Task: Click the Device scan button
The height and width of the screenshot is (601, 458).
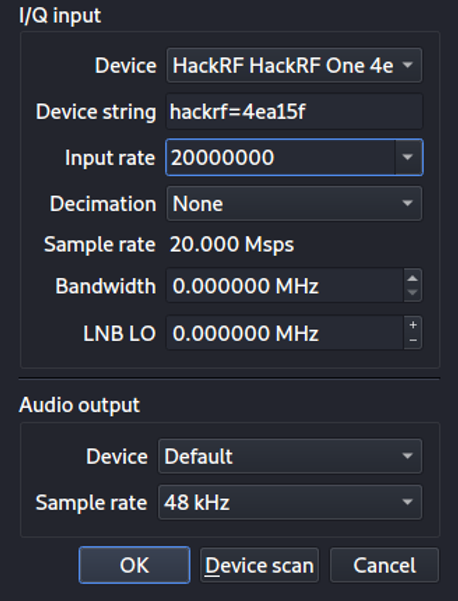Action: tap(259, 565)
